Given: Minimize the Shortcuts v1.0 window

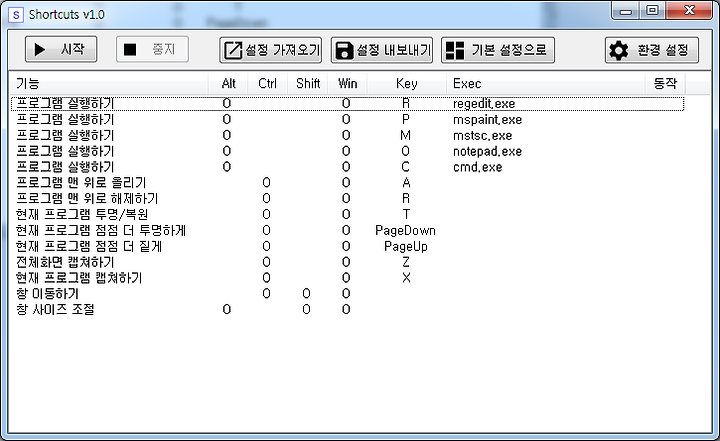Looking at the screenshot, I should pos(626,11).
